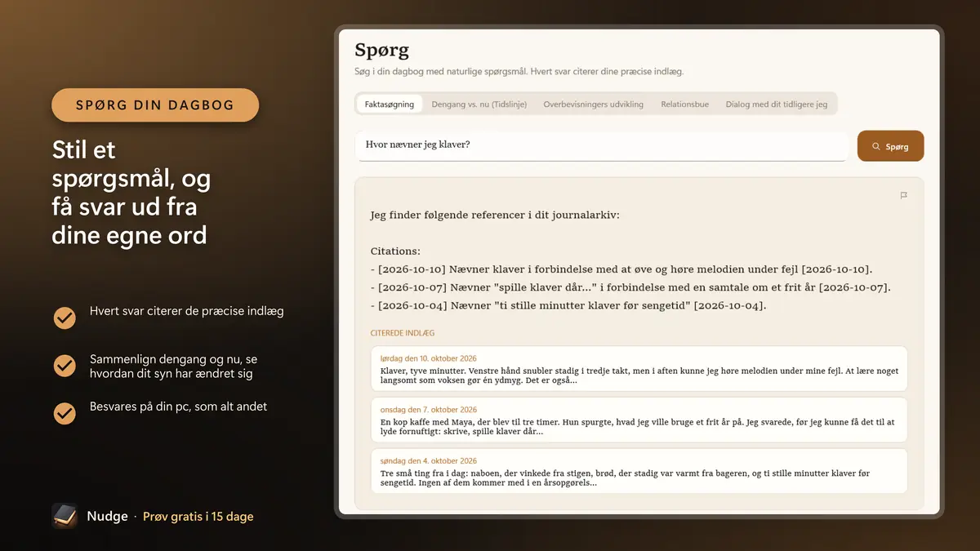This screenshot has height=551, width=980.
Task: Click the "Spørg din dagbog" pill button
Action: tap(155, 105)
